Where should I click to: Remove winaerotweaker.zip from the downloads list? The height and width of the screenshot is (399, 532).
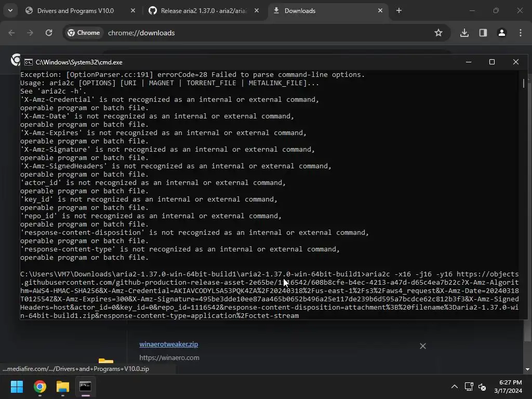click(x=423, y=345)
